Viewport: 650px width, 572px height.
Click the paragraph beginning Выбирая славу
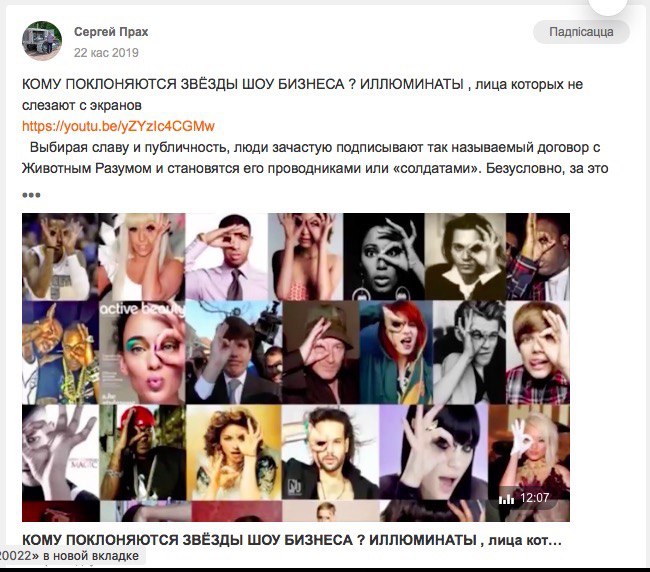(x=315, y=158)
